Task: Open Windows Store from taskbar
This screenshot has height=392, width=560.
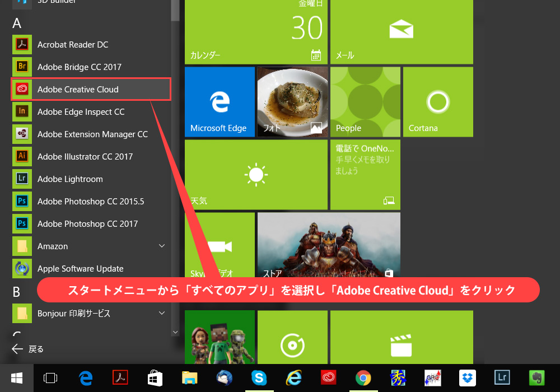Action: coord(155,378)
